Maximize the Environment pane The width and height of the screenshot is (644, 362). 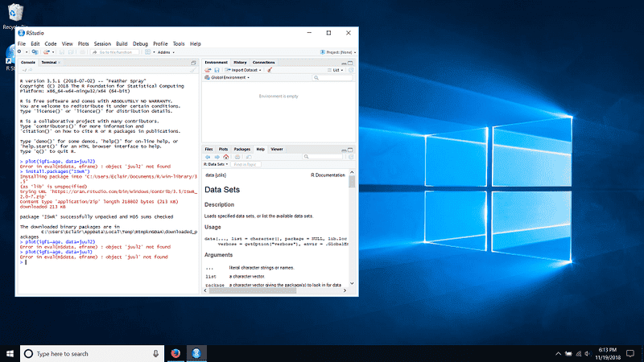351,62
